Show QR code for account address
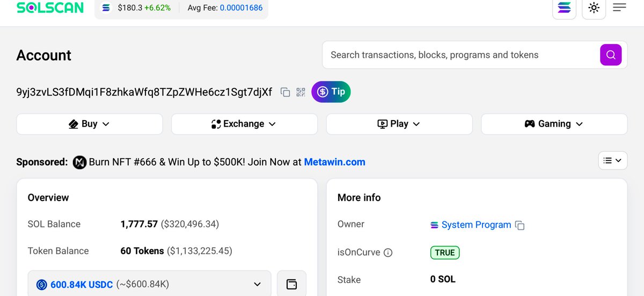 [x=301, y=92]
